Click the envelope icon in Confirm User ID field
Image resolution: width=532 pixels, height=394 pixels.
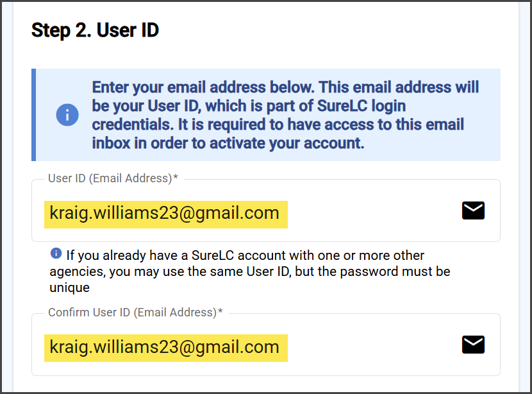click(x=473, y=345)
